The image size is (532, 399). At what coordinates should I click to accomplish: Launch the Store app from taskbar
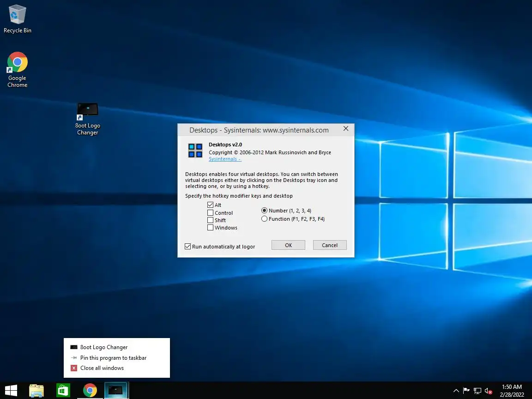coord(63,391)
